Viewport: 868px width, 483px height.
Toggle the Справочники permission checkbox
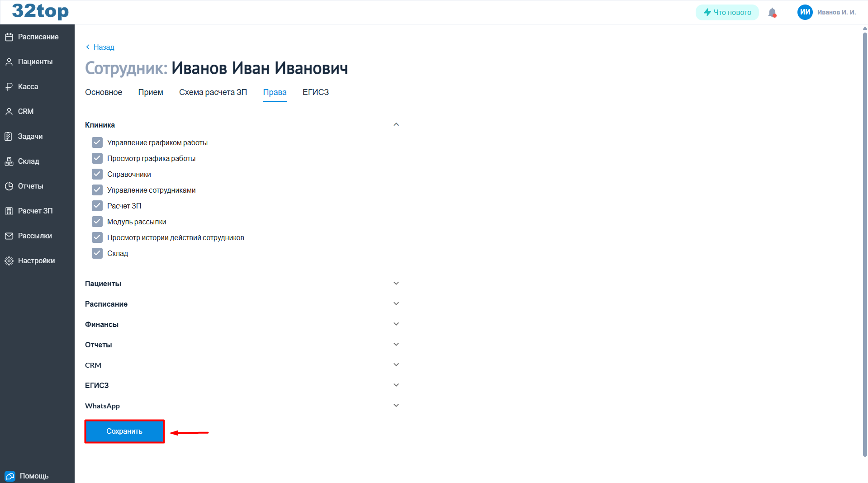coord(97,175)
